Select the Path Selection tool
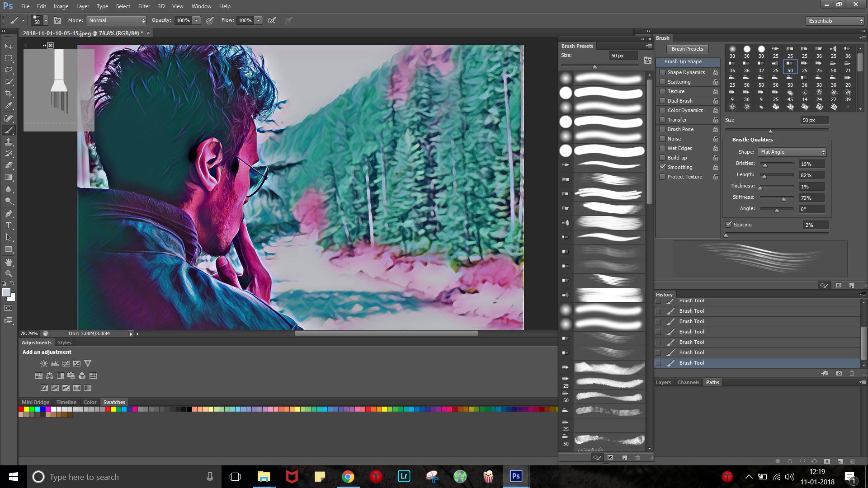 coord(9,237)
